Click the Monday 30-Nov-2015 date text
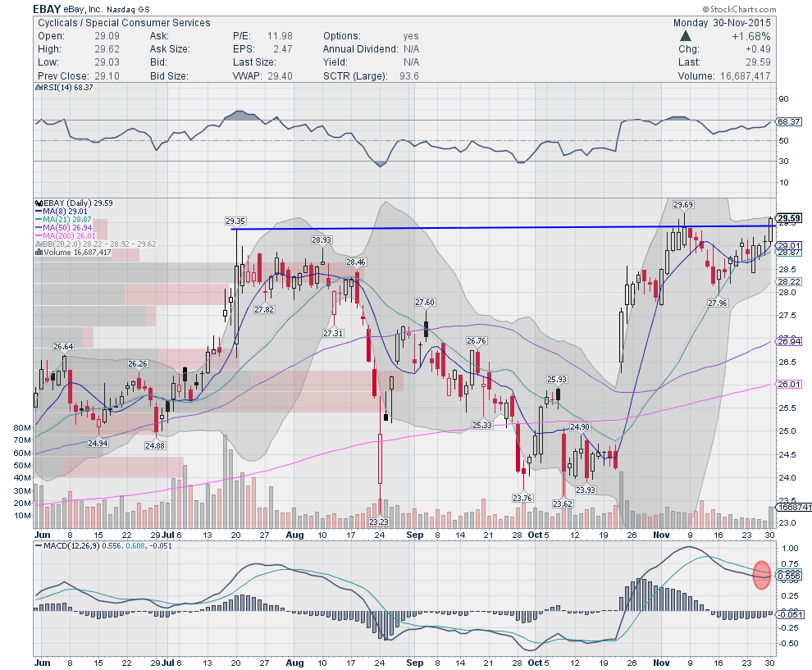This screenshot has height=670, width=812. point(722,23)
